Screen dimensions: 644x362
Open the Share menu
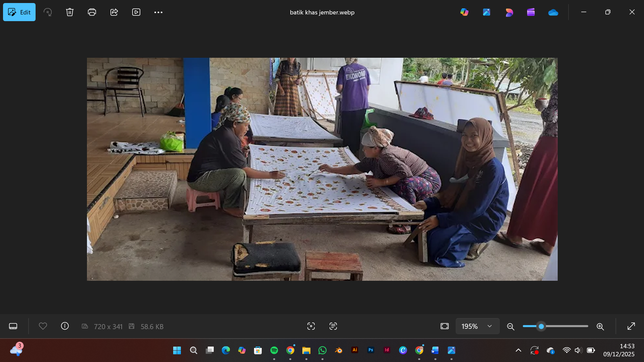coord(114,12)
